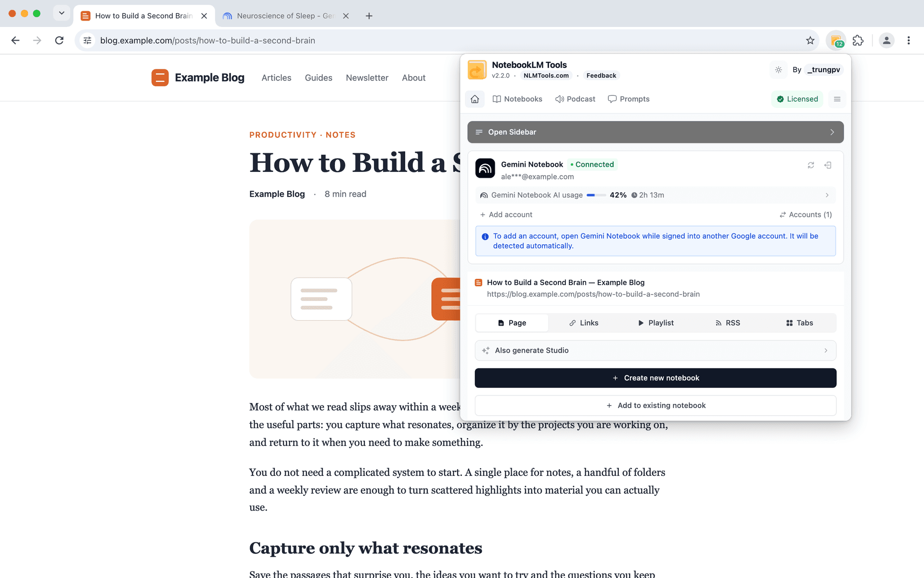The image size is (924, 578).
Task: Open the _trungpv author link
Action: point(823,70)
